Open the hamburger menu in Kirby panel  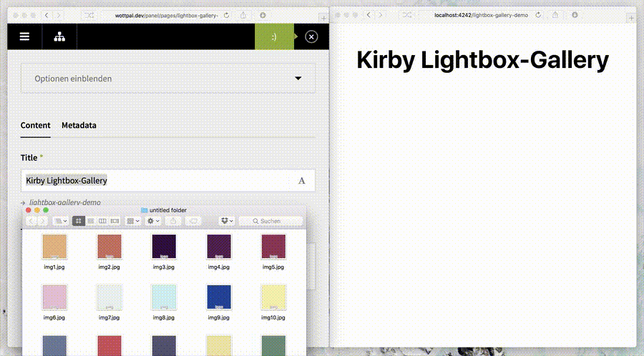(x=24, y=36)
